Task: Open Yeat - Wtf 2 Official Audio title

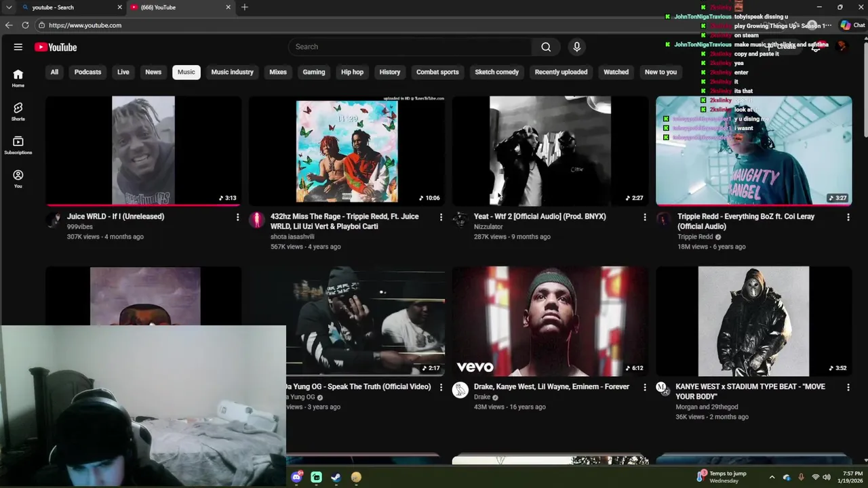Action: pyautogui.click(x=540, y=217)
